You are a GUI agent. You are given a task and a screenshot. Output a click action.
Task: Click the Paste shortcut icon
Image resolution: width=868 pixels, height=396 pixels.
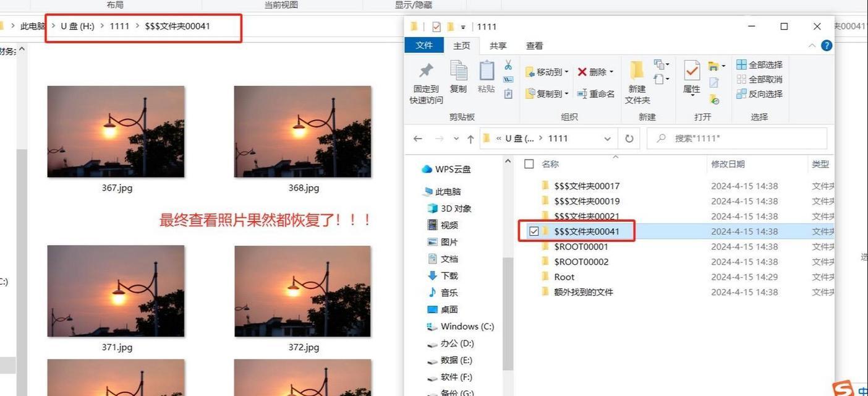[508, 94]
